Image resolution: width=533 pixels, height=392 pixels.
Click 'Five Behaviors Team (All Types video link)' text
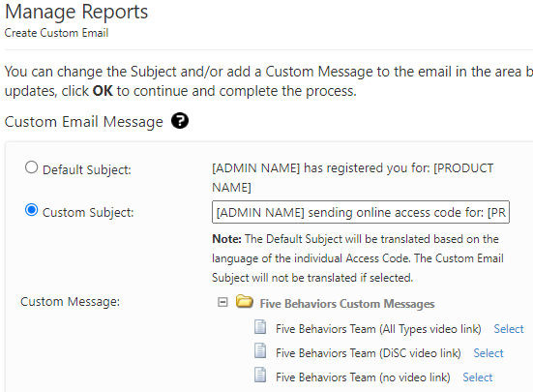pyautogui.click(x=378, y=329)
